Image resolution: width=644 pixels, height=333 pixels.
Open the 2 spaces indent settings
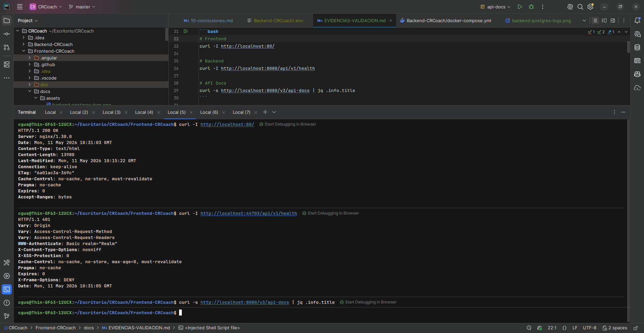614,328
